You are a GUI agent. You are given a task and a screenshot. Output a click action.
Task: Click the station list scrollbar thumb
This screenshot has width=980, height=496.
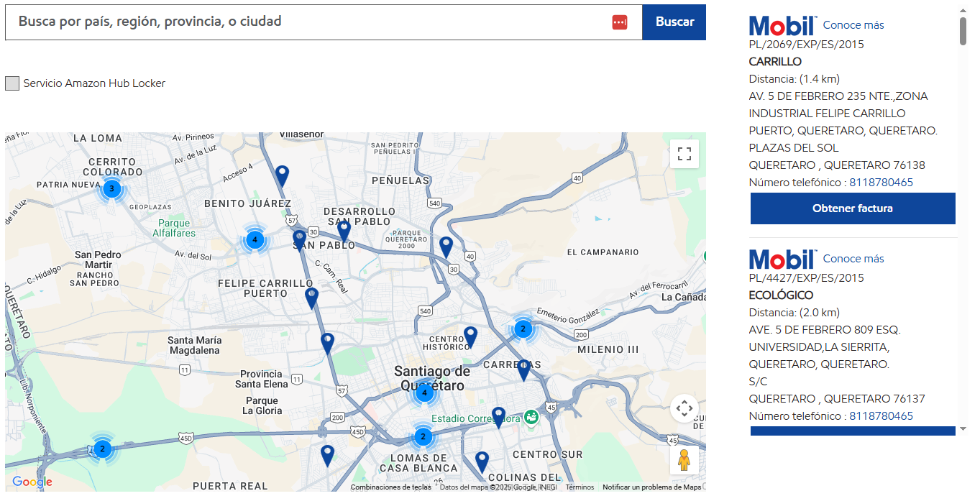point(963,30)
